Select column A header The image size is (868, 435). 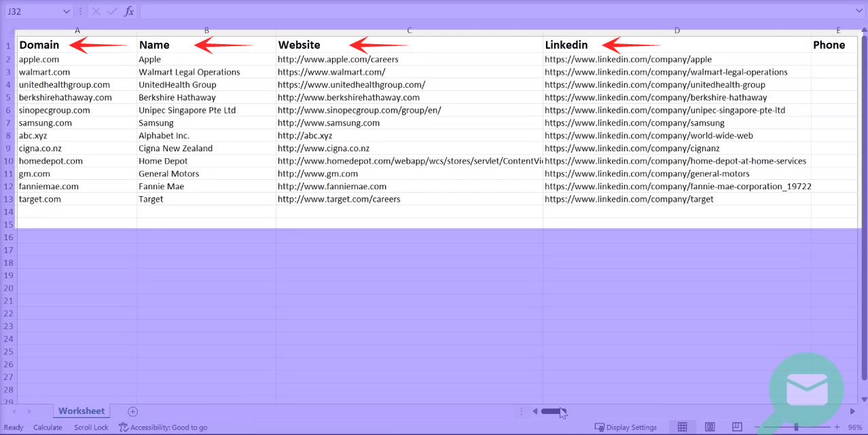point(77,31)
